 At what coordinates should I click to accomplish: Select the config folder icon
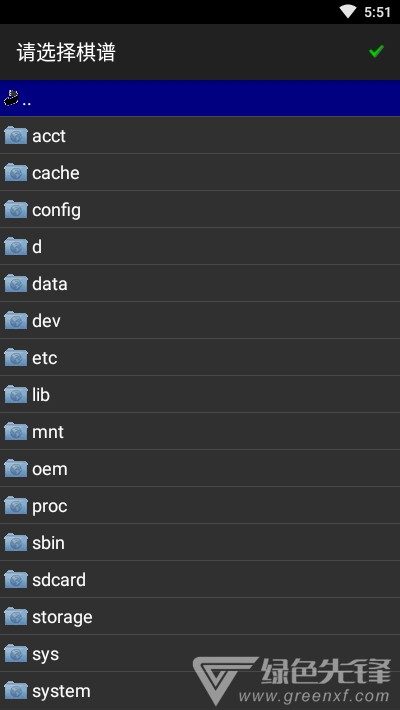coord(16,210)
